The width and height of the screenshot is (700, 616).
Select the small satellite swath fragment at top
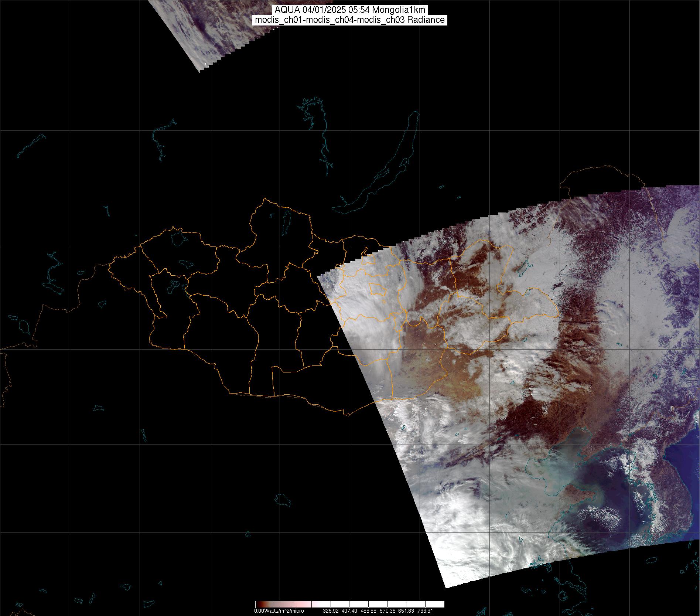point(207,30)
